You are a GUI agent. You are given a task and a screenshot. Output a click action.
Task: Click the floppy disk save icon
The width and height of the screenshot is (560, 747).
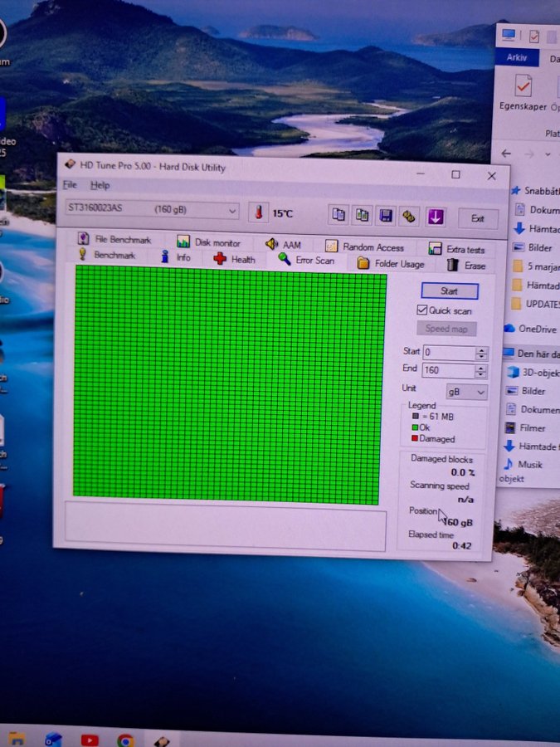pos(386,216)
